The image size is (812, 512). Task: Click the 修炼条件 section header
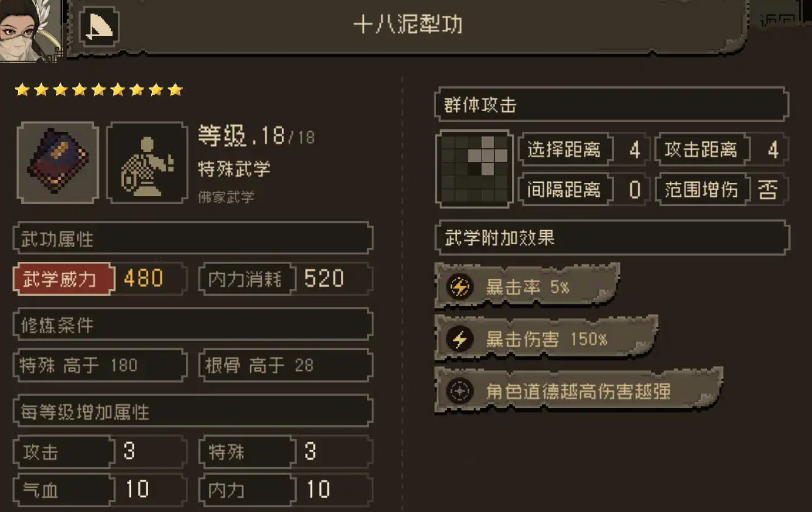pos(193,325)
